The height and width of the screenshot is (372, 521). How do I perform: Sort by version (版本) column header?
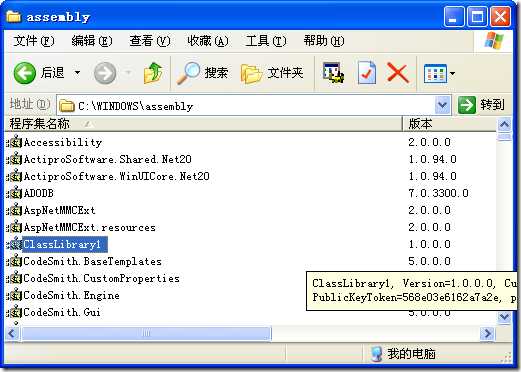449,124
